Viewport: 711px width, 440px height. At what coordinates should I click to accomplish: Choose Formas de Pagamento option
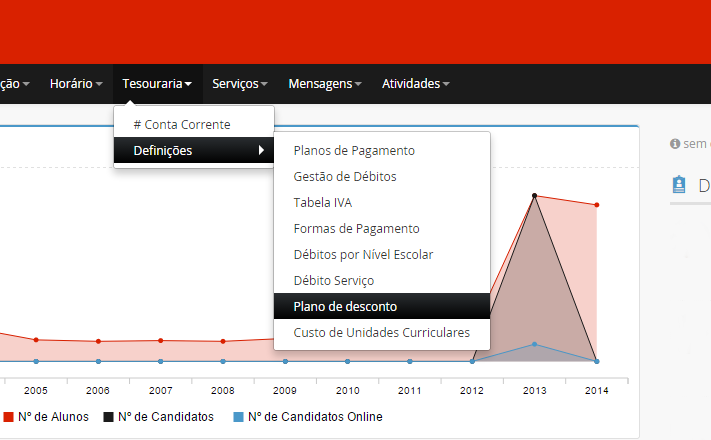(356, 229)
